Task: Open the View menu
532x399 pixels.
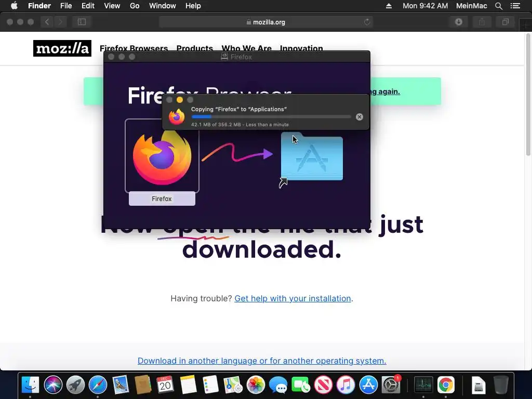Action: coord(112,6)
